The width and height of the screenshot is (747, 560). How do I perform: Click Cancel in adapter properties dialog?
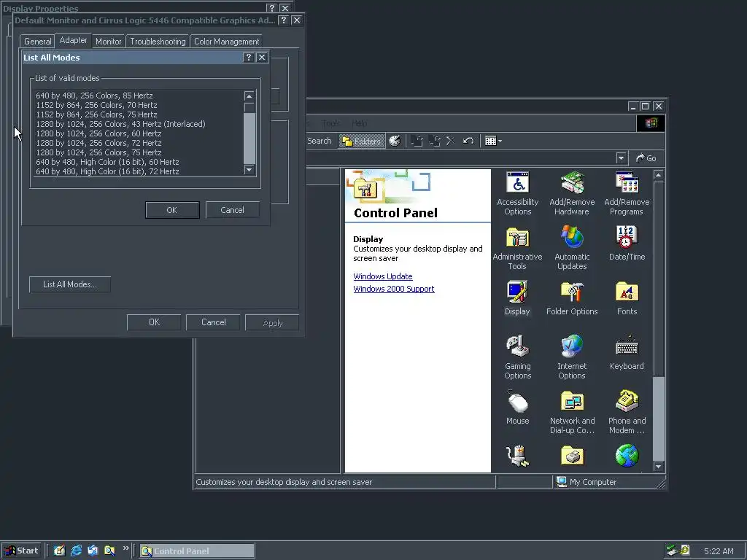click(x=214, y=322)
